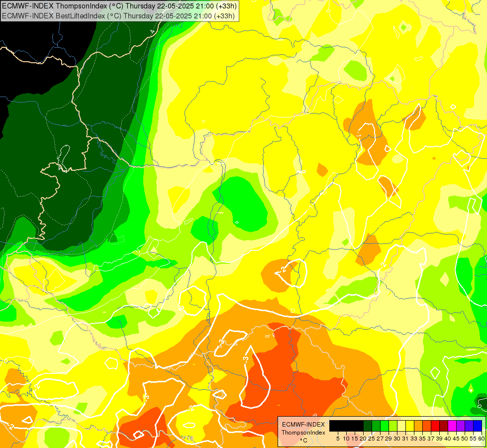Click the legend tick value '40'
The width and height of the screenshot is (487, 448).
coord(448,439)
